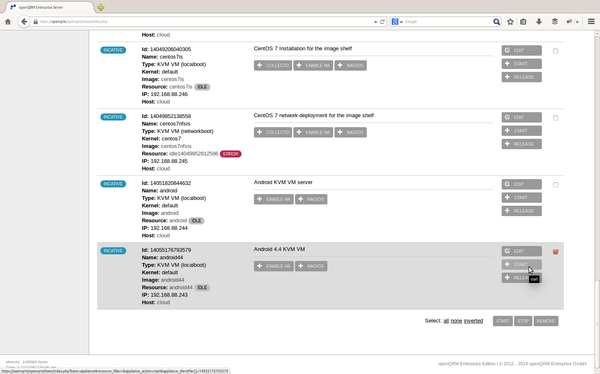Select all appliances via 'all' link
The width and height of the screenshot is (600, 374).
coord(446,321)
